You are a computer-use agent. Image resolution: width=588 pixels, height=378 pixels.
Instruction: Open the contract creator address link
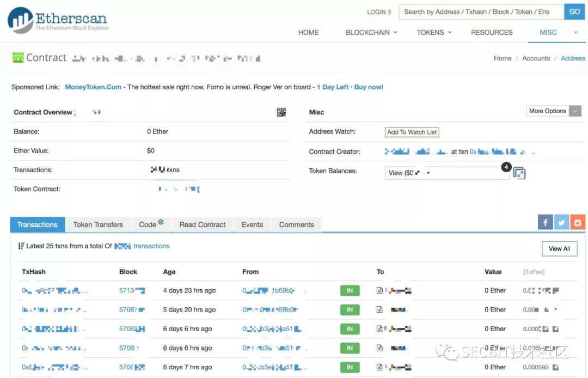click(416, 151)
